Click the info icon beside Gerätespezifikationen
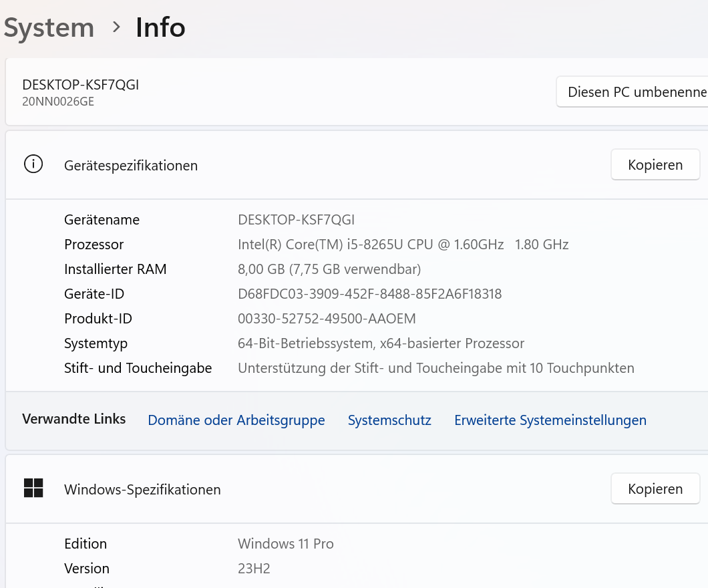The image size is (708, 588). coord(33,164)
